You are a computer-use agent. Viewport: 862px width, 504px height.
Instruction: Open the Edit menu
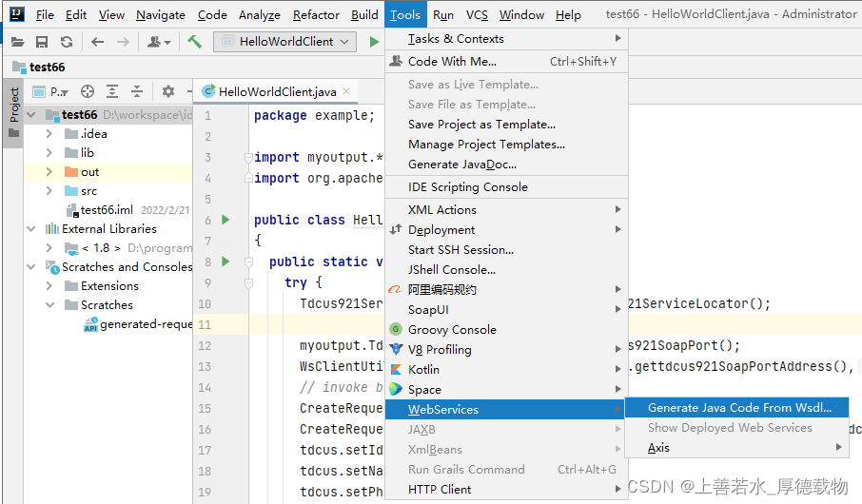click(x=76, y=15)
